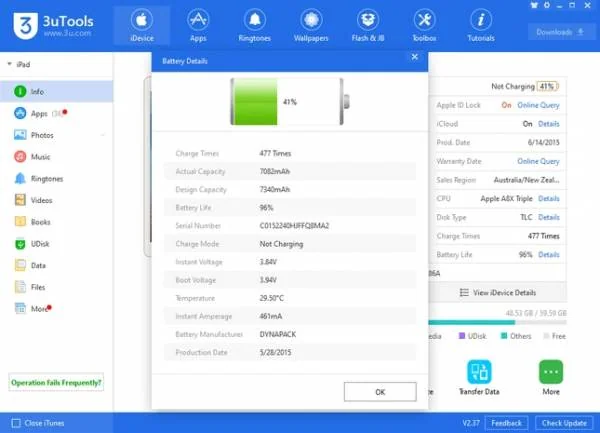Select More in the sidebar
Screen dimensions: 600x433
click(x=57, y=309)
